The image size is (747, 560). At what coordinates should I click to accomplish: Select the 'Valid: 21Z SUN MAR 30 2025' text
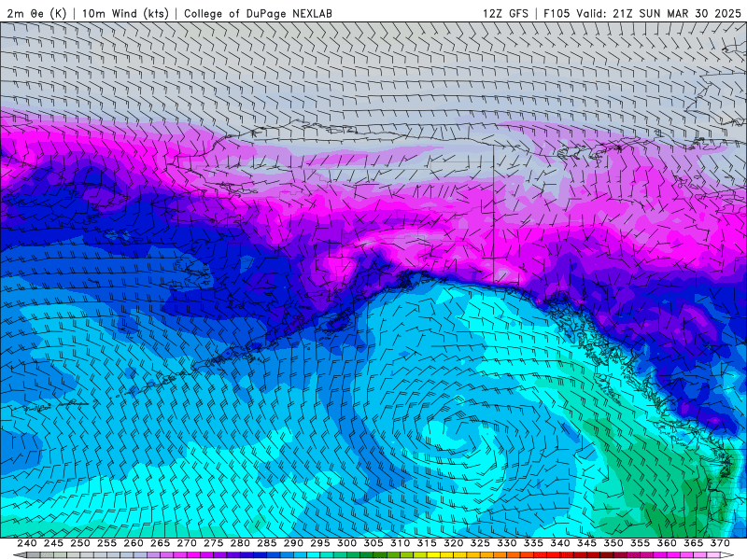pos(659,13)
